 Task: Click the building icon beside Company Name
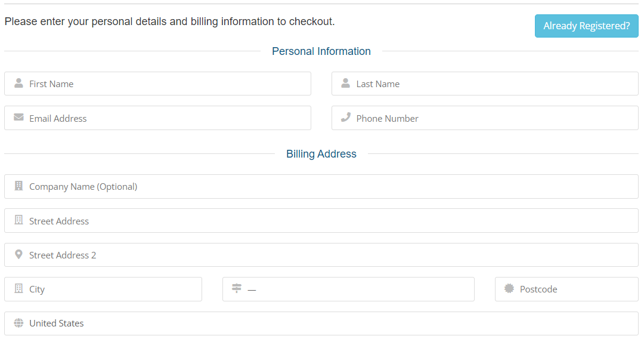[x=18, y=186]
